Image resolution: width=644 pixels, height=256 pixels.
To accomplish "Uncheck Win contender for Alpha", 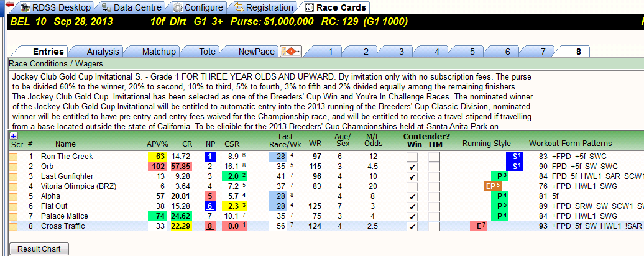I will (412, 196).
